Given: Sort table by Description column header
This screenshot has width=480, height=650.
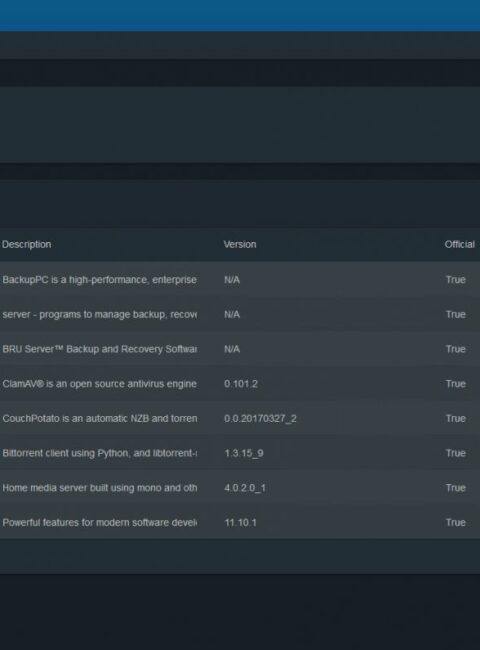Looking at the screenshot, I should (27, 245).
